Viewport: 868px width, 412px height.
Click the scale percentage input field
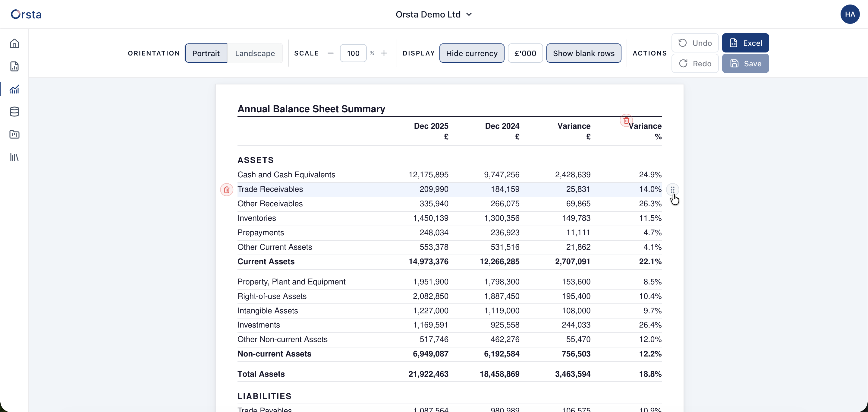[x=353, y=53]
